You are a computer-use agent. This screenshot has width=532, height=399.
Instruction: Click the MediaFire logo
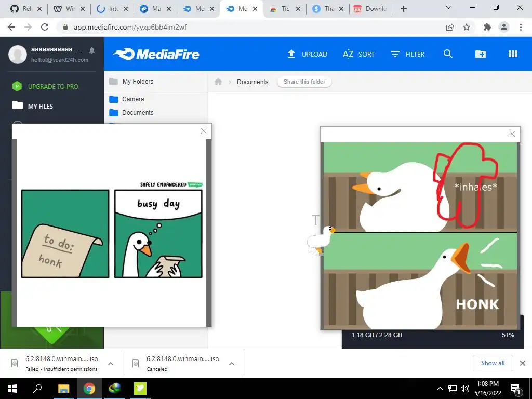(156, 54)
